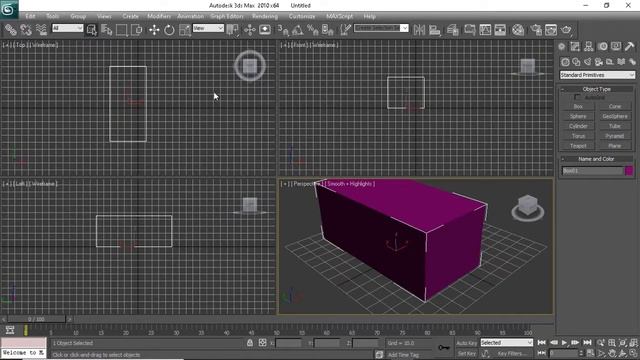Screen dimensions: 640x360
Task: Click the object name field Box01
Action: 592,171
